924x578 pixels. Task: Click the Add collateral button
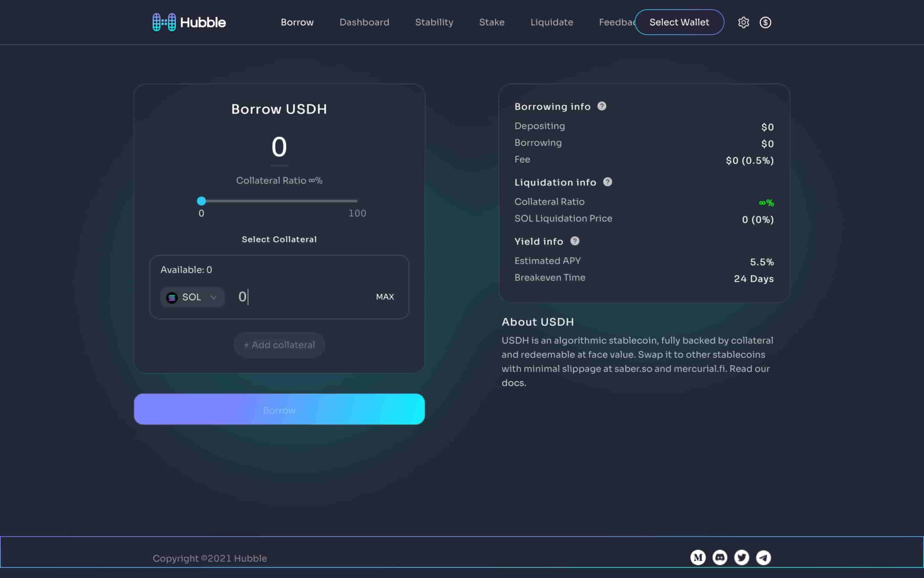[279, 345]
